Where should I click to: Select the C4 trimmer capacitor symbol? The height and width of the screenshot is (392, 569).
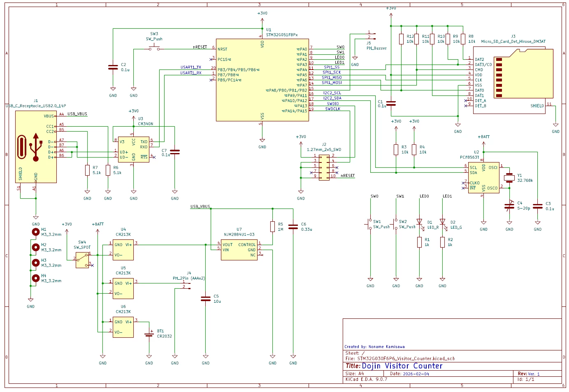pos(509,206)
